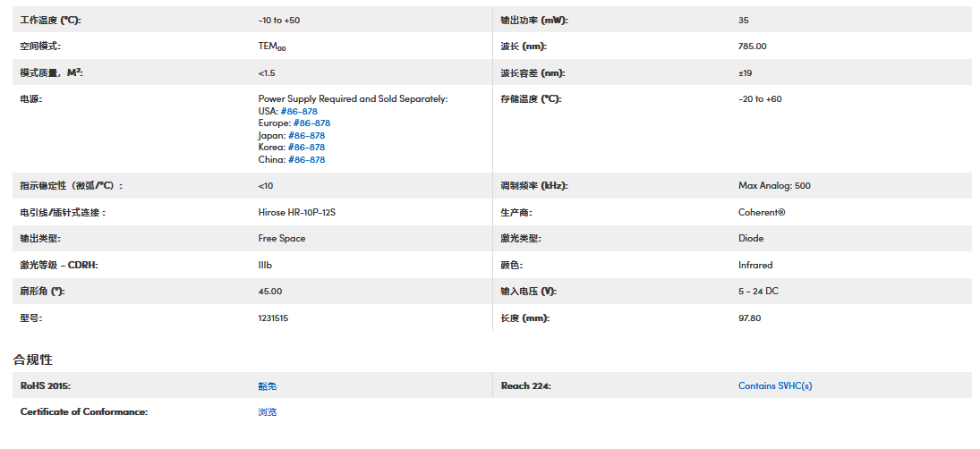Click the length value 97.80

pyautogui.click(x=749, y=318)
